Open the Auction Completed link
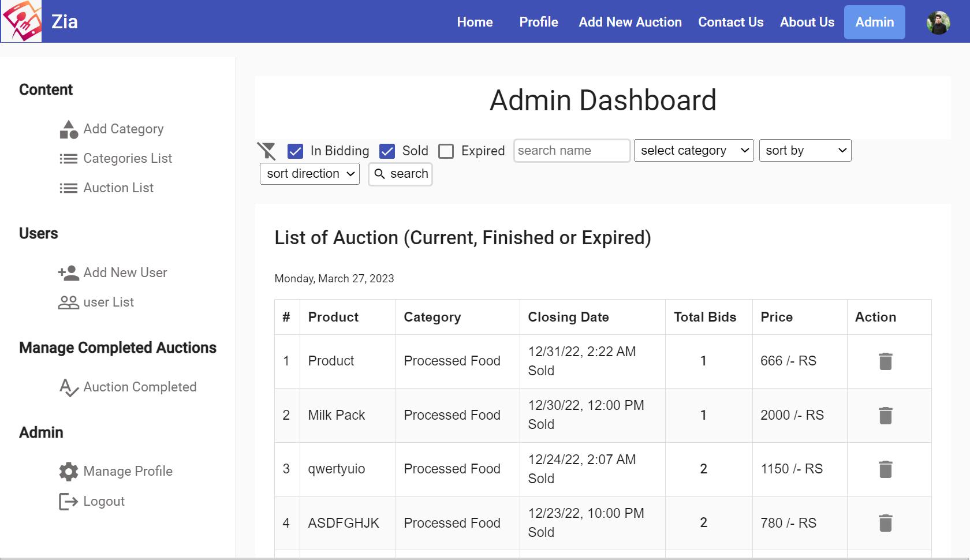Image resolution: width=970 pixels, height=560 pixels. coord(140,387)
